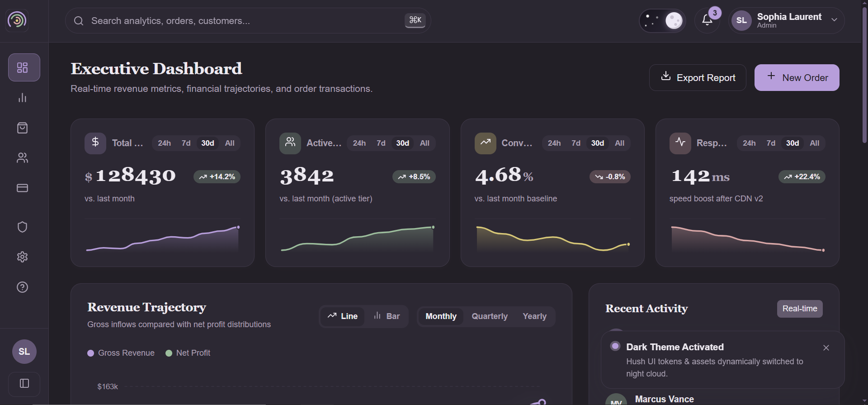This screenshot has height=405, width=868.
Task: Select All range on Conv card
Action: point(619,143)
